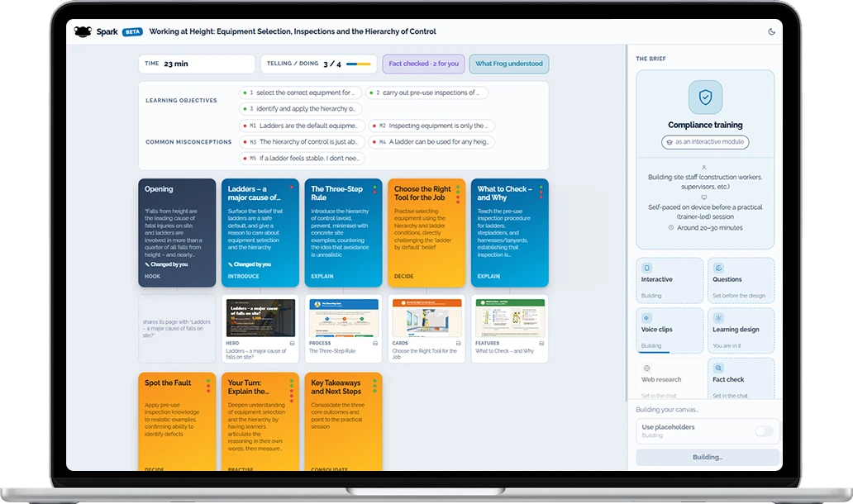Click the pencil icon on the Opening card
Image resolution: width=853 pixels, height=504 pixels.
(x=147, y=264)
